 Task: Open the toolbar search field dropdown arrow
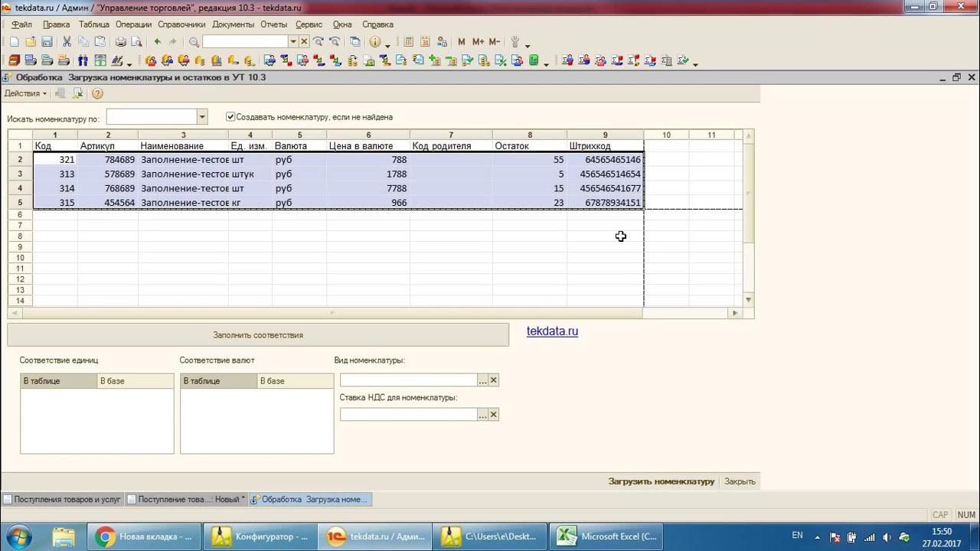click(x=292, y=41)
